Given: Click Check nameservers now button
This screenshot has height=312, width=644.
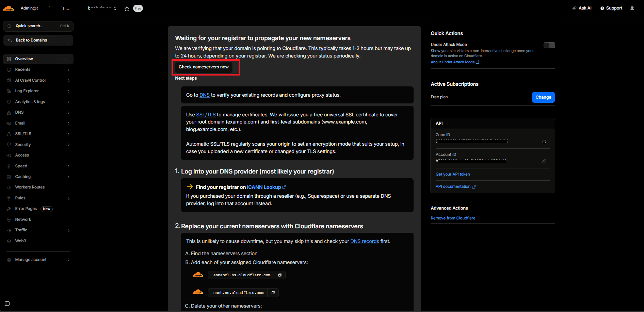Looking at the screenshot, I should pyautogui.click(x=204, y=67).
